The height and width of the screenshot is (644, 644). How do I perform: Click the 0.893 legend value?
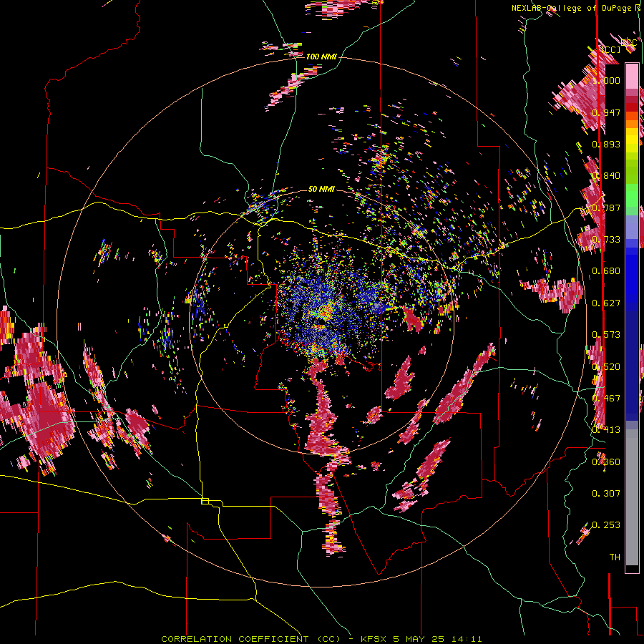tap(606, 144)
